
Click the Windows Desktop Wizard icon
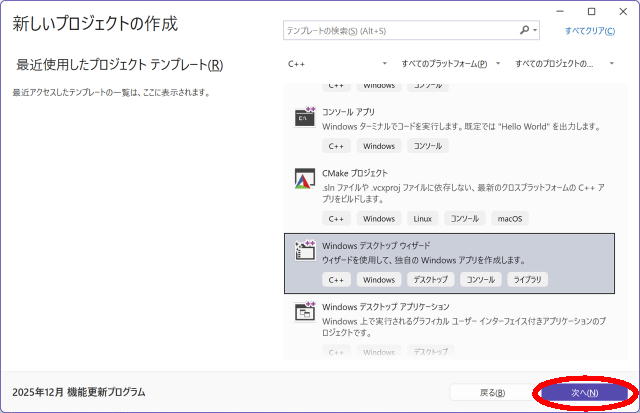(x=305, y=250)
